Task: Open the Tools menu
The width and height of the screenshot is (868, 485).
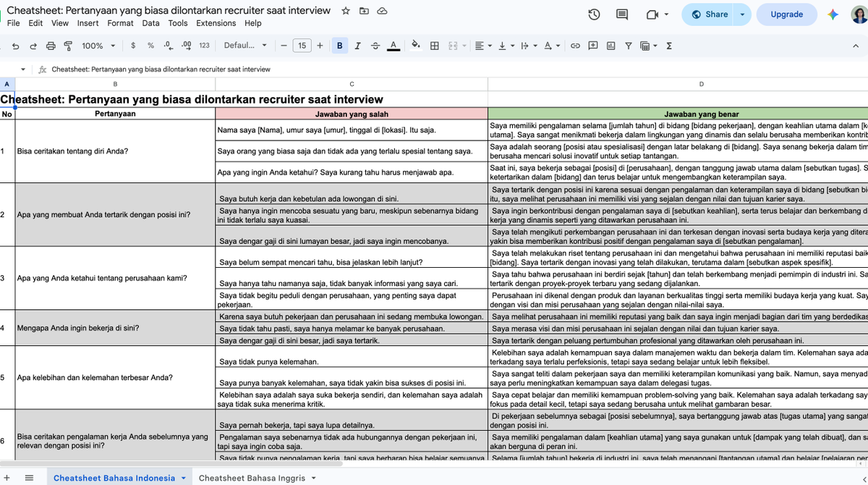Action: [x=178, y=23]
